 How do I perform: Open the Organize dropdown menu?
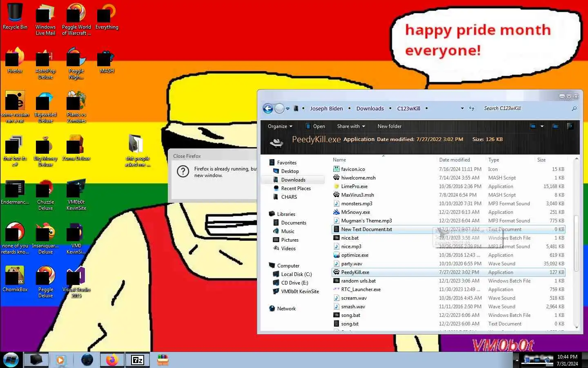[x=280, y=126]
